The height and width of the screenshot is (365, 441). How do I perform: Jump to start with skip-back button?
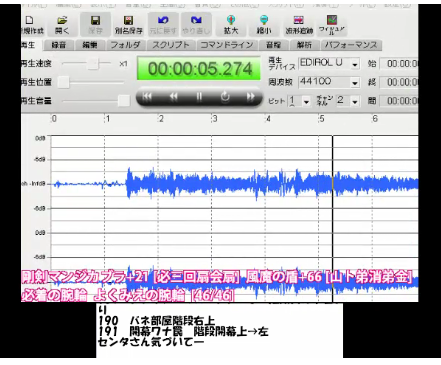(147, 97)
